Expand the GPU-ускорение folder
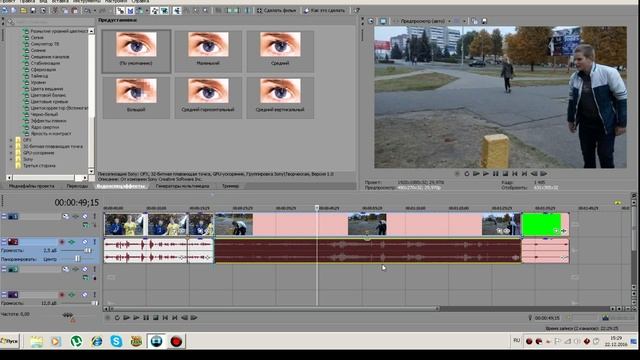 11,153
